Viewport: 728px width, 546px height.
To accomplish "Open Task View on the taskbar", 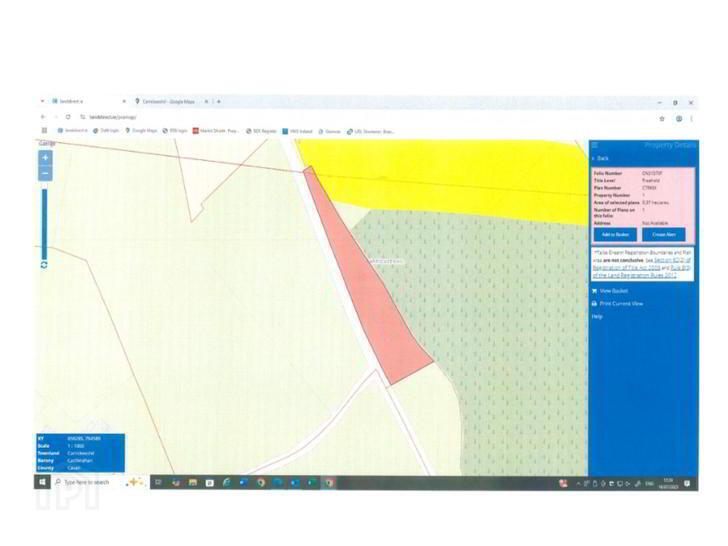I will pos(158,483).
